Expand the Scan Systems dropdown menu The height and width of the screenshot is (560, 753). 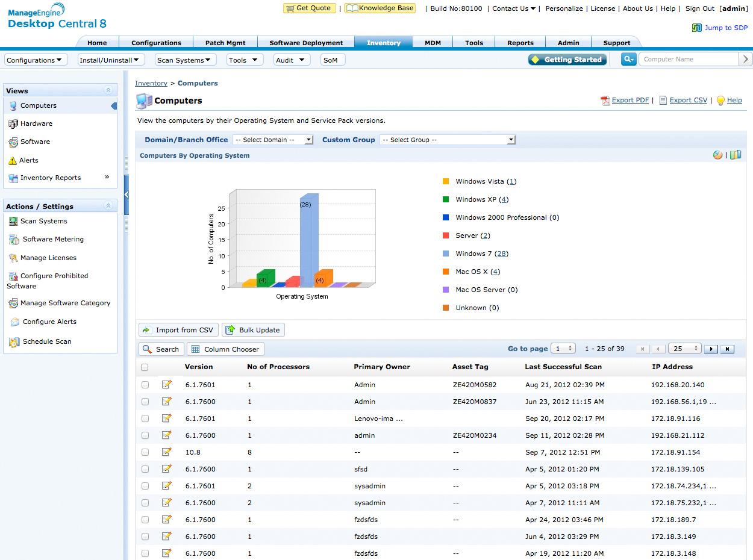(185, 60)
